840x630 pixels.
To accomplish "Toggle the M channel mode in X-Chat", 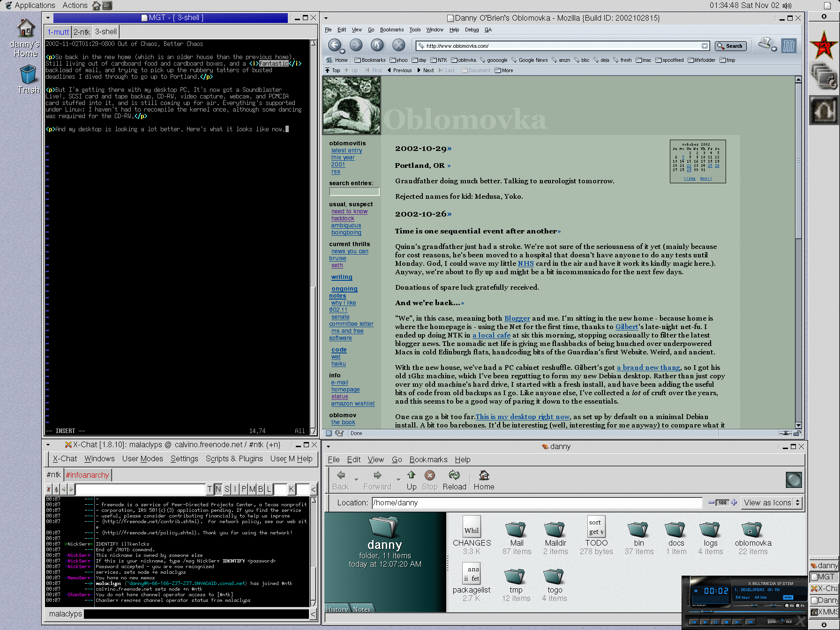I will pyautogui.click(x=252, y=489).
